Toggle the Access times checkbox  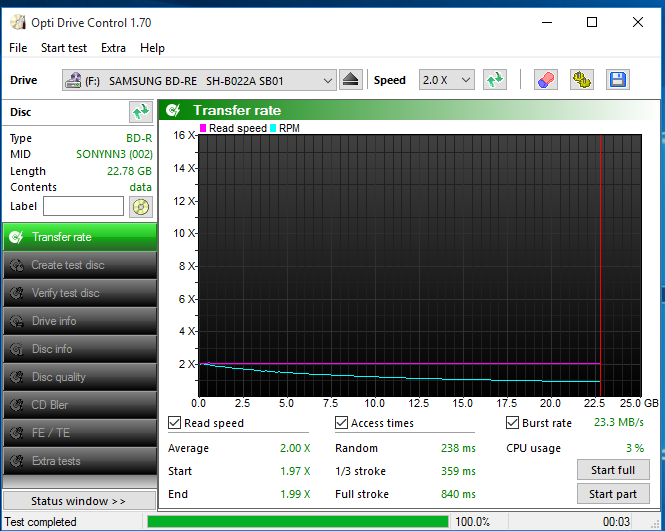point(341,423)
